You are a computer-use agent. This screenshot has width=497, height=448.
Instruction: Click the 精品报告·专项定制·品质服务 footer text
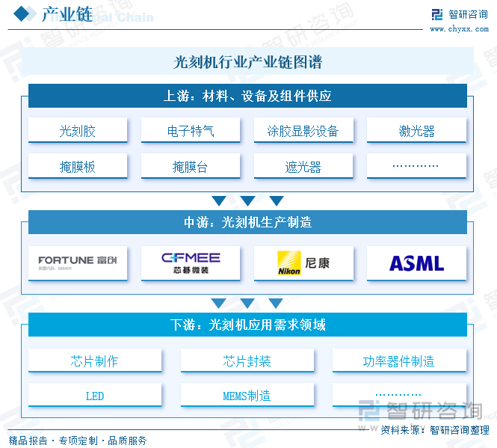coord(78,441)
